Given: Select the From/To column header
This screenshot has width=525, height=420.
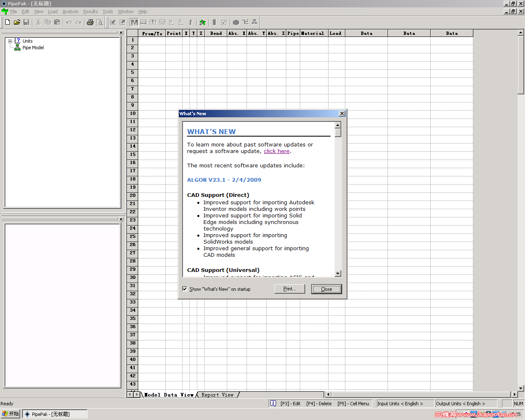Looking at the screenshot, I should [152, 33].
